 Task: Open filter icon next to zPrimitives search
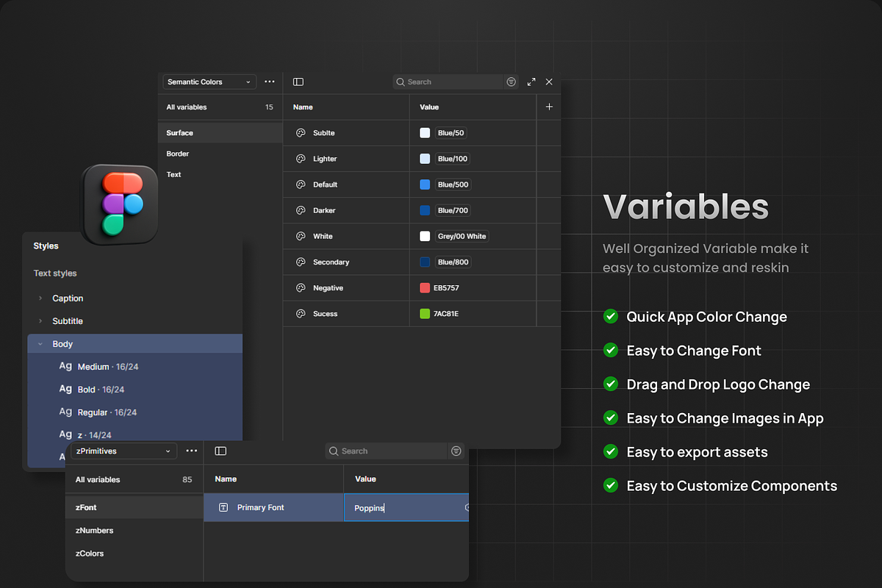tap(456, 451)
